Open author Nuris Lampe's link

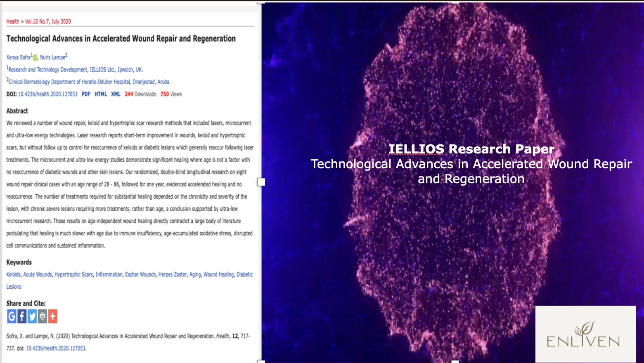[x=52, y=57]
